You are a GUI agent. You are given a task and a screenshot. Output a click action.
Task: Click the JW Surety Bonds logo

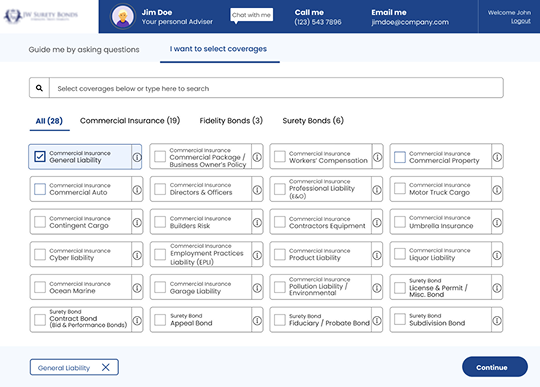41,15
